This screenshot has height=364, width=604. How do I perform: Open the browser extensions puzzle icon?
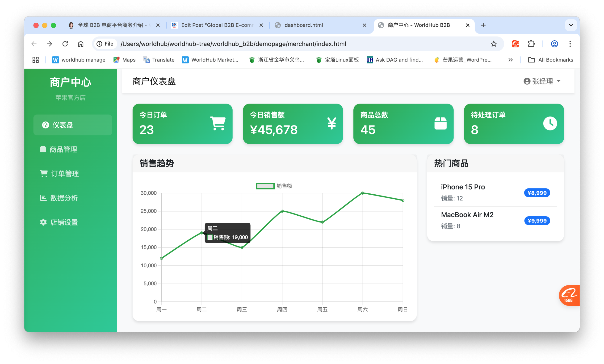tap(531, 44)
